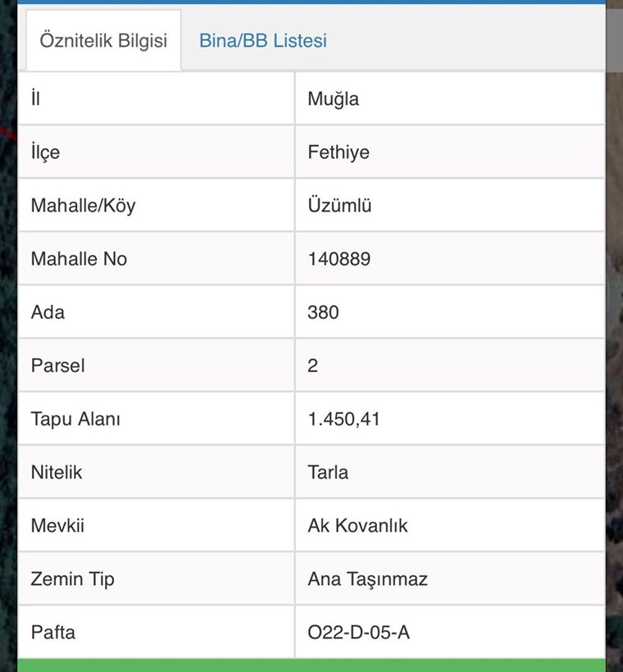
Task: Click the Fethiye district value
Action: 339,152
